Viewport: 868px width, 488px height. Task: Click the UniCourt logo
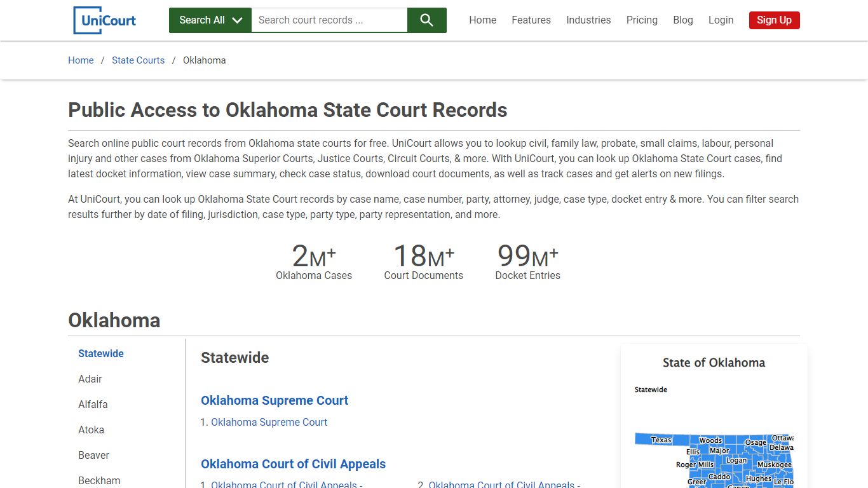click(105, 20)
